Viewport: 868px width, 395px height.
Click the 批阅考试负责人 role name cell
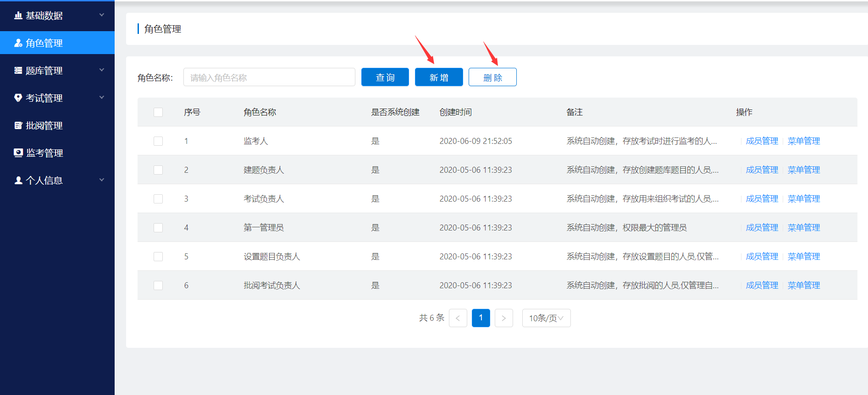272,285
